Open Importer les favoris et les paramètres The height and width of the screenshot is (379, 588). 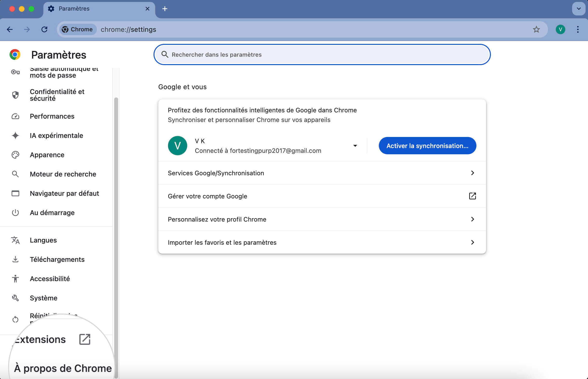322,242
